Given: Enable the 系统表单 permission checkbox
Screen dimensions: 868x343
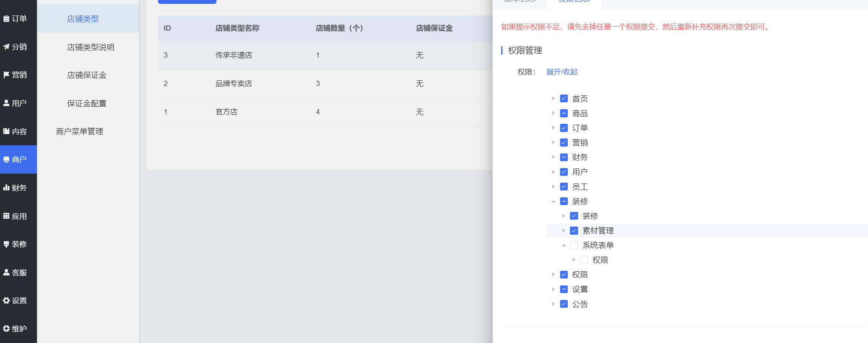Looking at the screenshot, I should tap(574, 245).
